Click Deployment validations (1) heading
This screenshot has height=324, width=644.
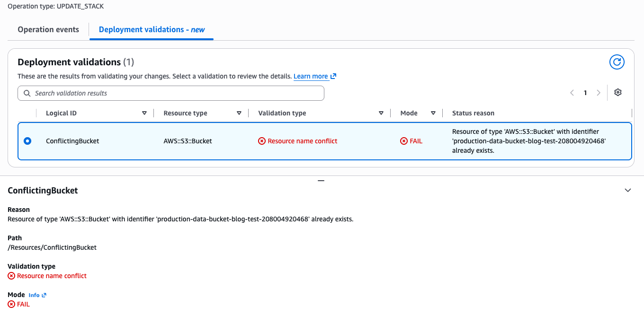click(x=76, y=62)
